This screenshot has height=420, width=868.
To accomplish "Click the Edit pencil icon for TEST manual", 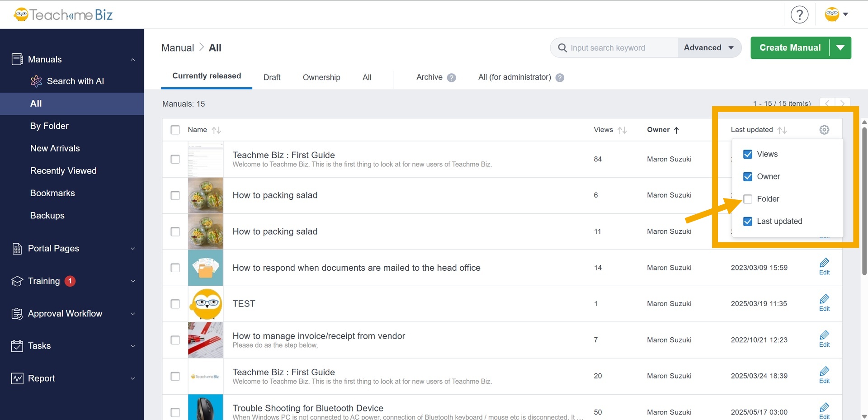I will click(824, 300).
